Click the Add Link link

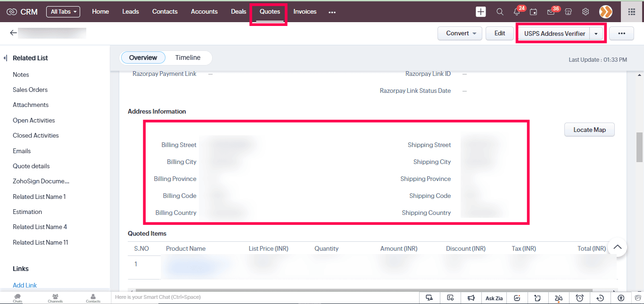click(x=25, y=285)
